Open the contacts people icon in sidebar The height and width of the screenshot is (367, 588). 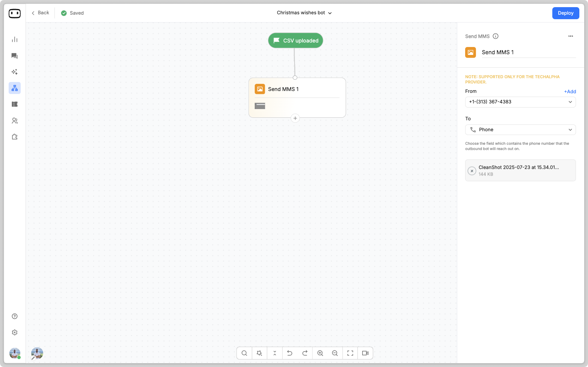[x=15, y=121]
